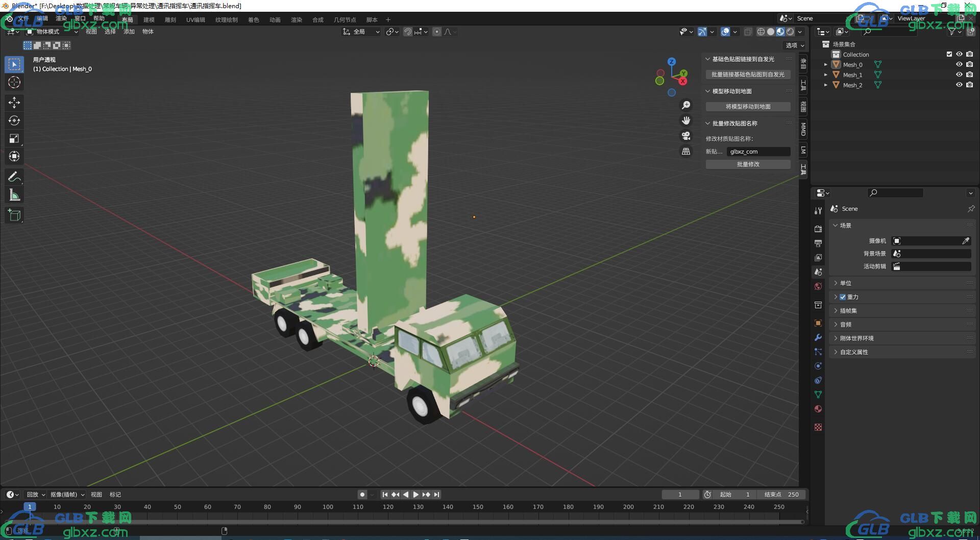Select the Rotate tool
This screenshot has width=980, height=540.
tap(14, 120)
